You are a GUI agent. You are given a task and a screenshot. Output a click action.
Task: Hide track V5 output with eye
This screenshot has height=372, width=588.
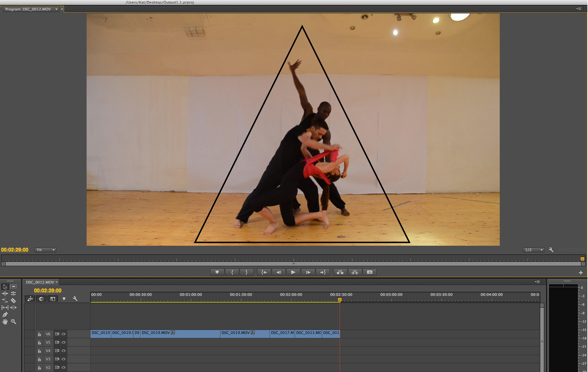[64, 342]
